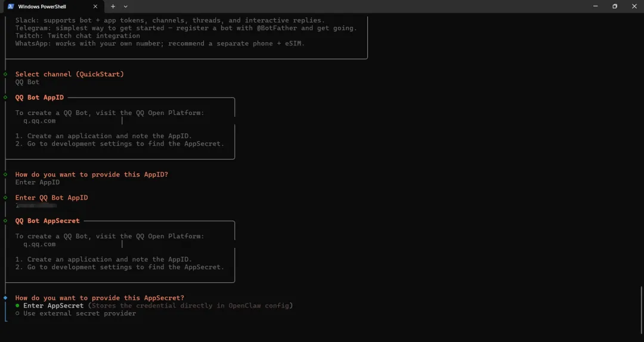The image size is (644, 342).
Task: Click the q.qq.com address in AppSecret box
Action: coord(39,244)
